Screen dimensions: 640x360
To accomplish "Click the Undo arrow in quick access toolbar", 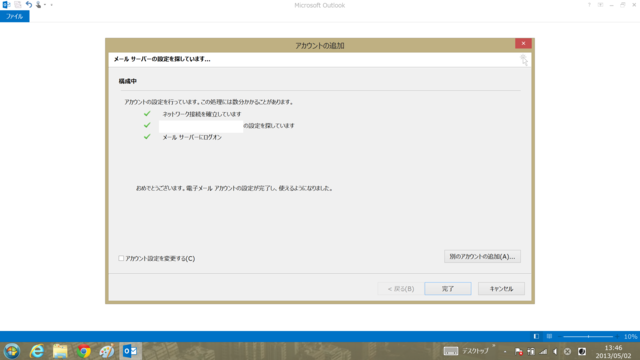I will point(29,5).
